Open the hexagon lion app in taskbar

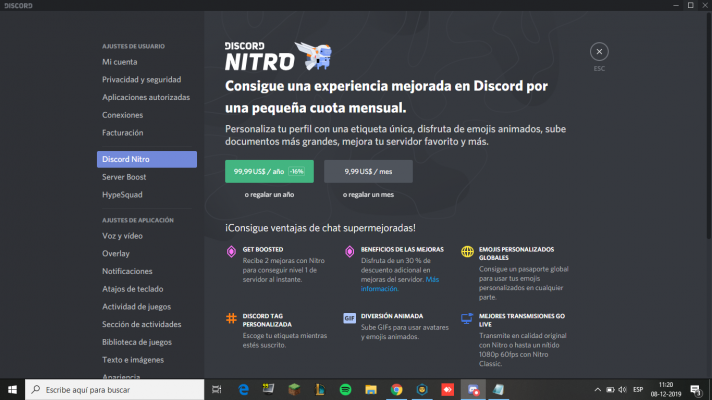point(422,390)
